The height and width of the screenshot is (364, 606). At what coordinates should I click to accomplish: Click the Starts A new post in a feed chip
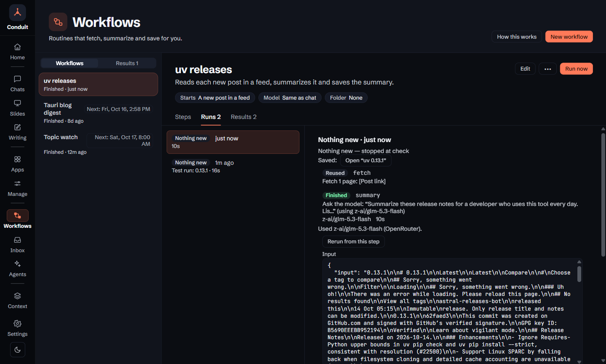point(215,98)
